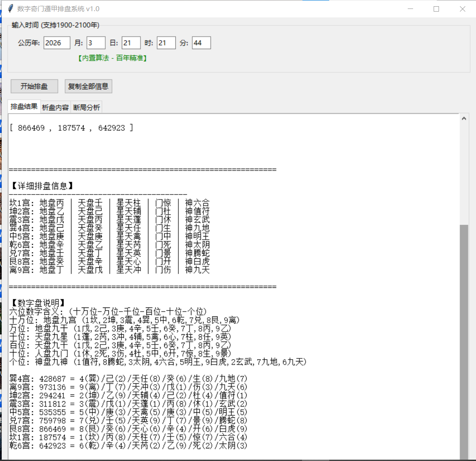Viewport: 476px width, 461px height.
Task: Click 中5宫 row's 神明王 cell
Action: click(197, 236)
